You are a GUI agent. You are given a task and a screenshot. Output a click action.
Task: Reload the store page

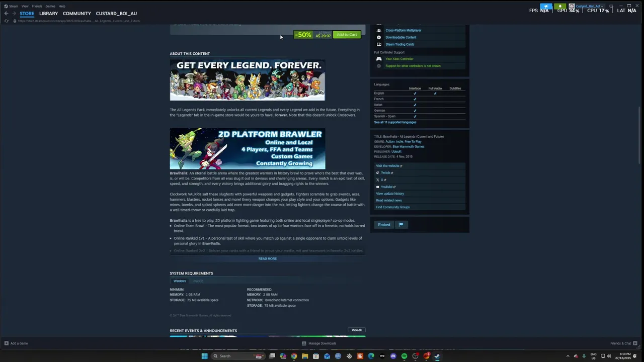click(6, 21)
